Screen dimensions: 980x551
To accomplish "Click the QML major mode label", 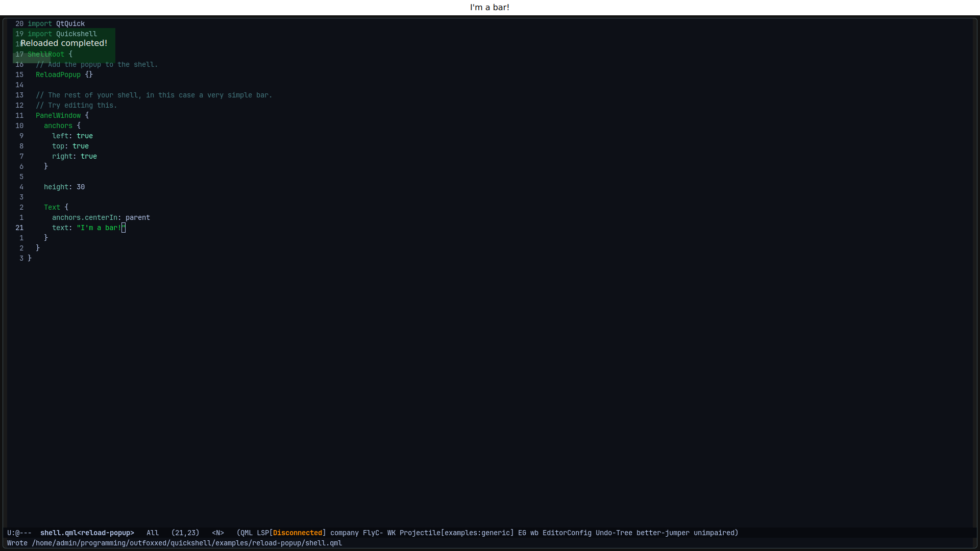I will [247, 533].
